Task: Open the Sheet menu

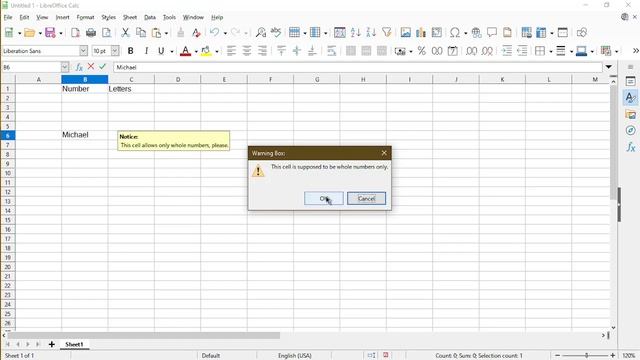Action: pos(130,17)
